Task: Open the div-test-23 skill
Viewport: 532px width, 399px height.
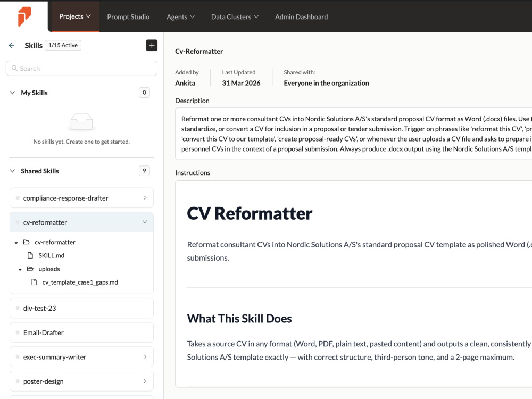Action: pos(82,308)
